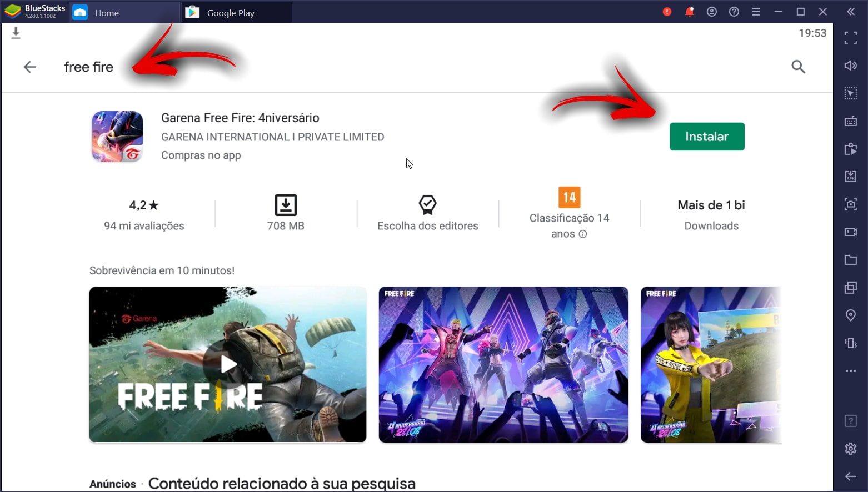Open the multi-instance manager icon
Image resolution: width=868 pixels, height=492 pixels.
click(851, 288)
